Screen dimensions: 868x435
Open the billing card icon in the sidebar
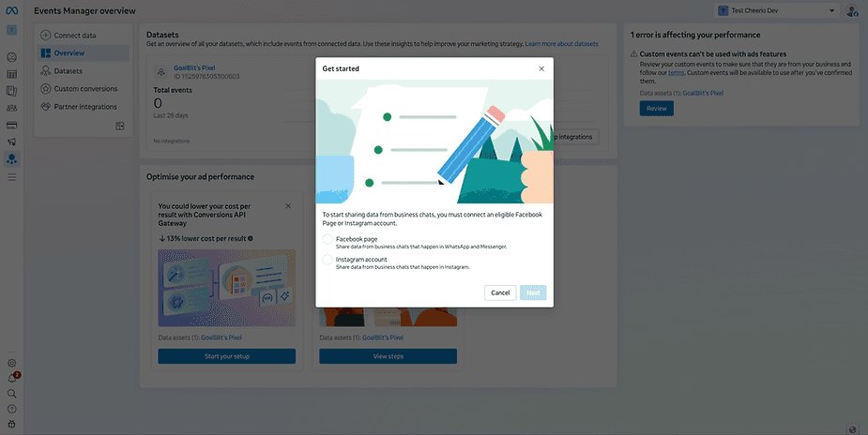[x=11, y=125]
